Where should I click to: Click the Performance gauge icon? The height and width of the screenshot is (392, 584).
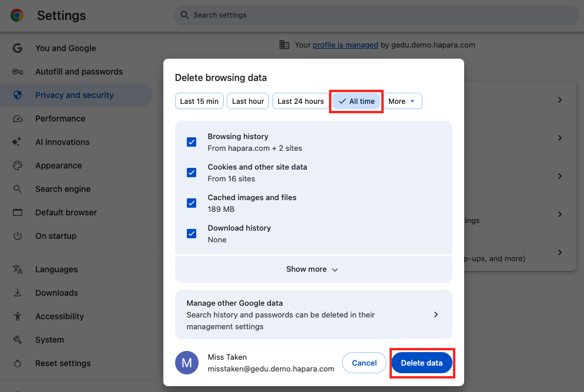click(x=18, y=119)
